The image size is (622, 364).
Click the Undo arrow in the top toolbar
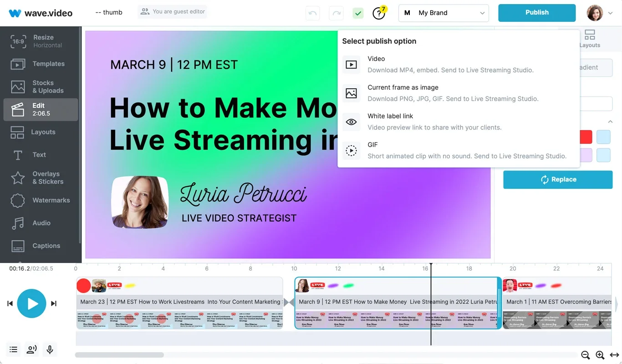pyautogui.click(x=312, y=13)
